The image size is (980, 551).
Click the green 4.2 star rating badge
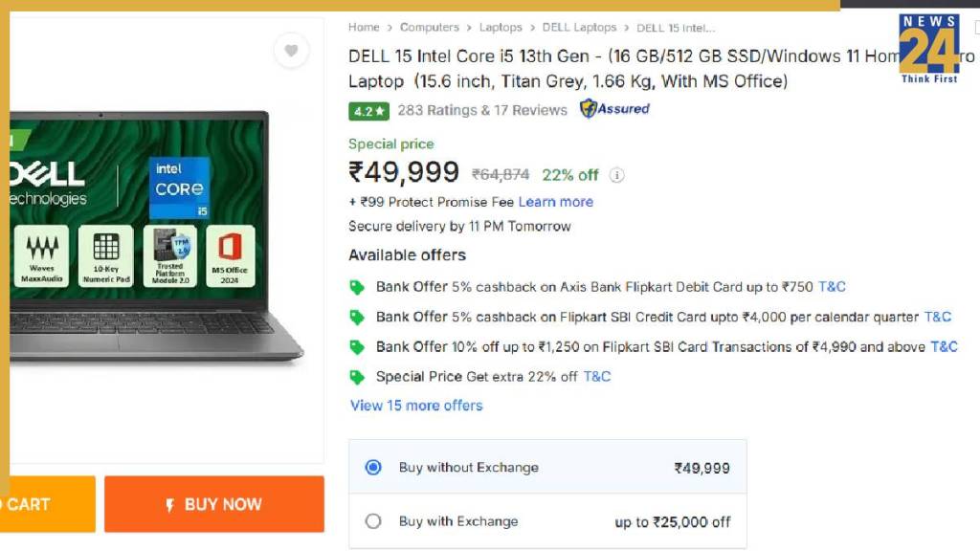coord(368,111)
